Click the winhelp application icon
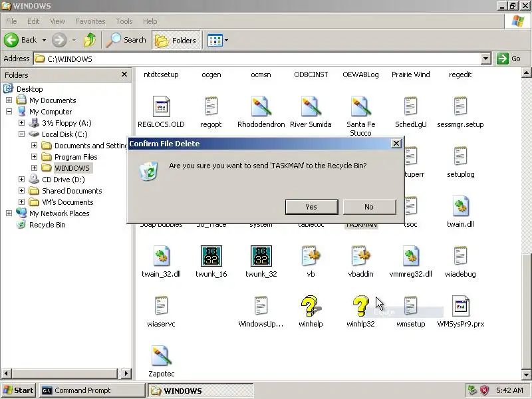 pos(311,306)
